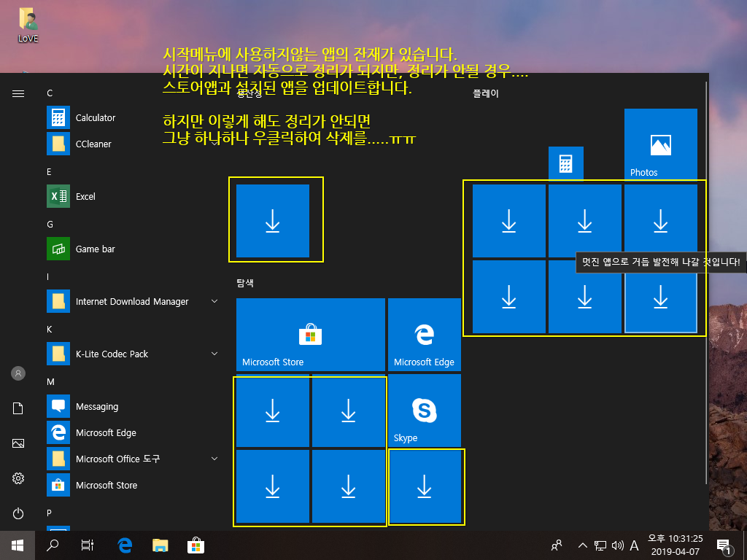Screen dimensions: 747x560
Task: Open the Action Center notifications icon
Action: pos(724,546)
